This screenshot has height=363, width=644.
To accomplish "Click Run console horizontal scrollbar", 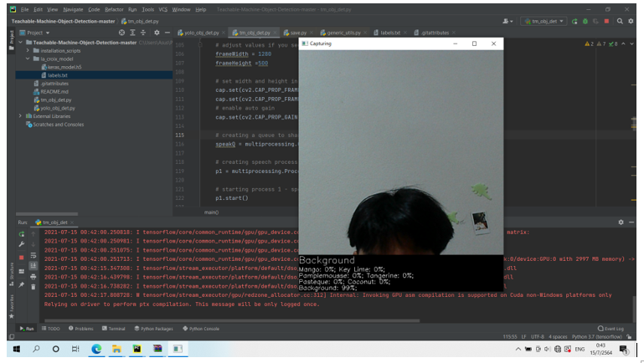I will (232, 320).
